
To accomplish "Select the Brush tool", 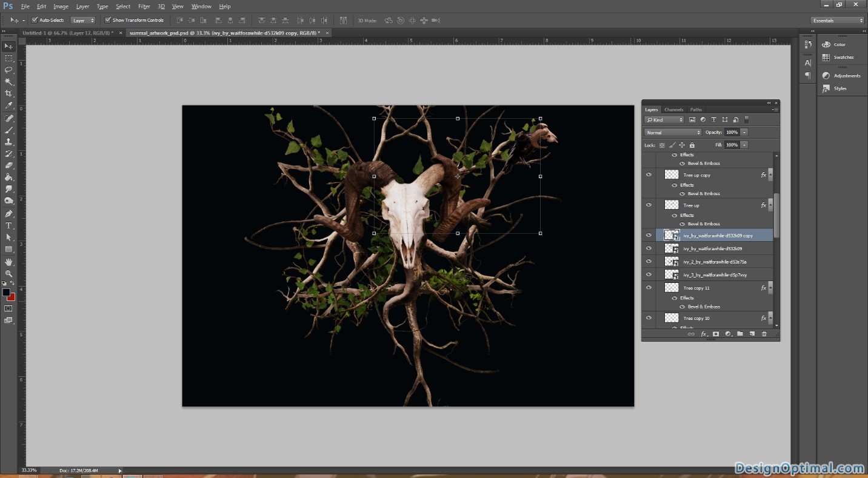I will point(8,130).
